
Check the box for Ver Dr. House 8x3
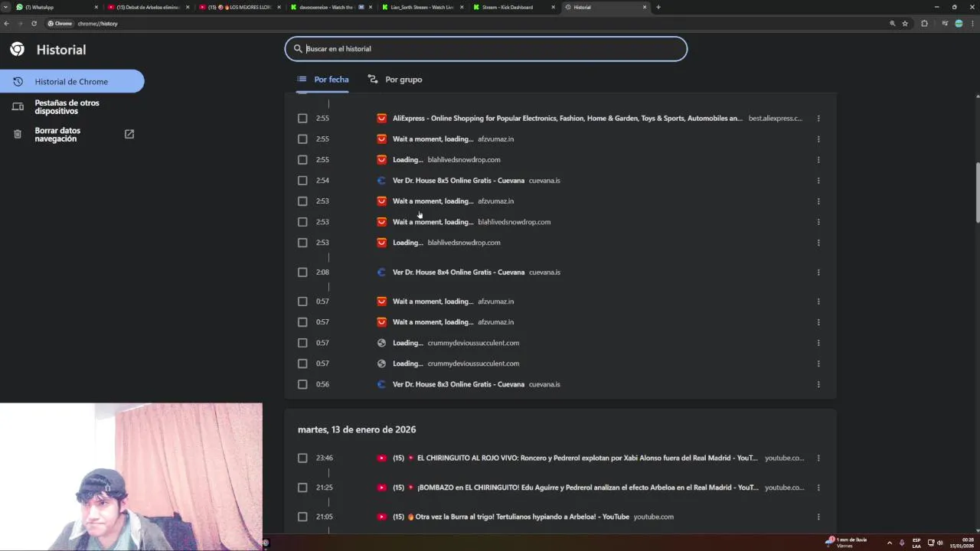coord(302,384)
